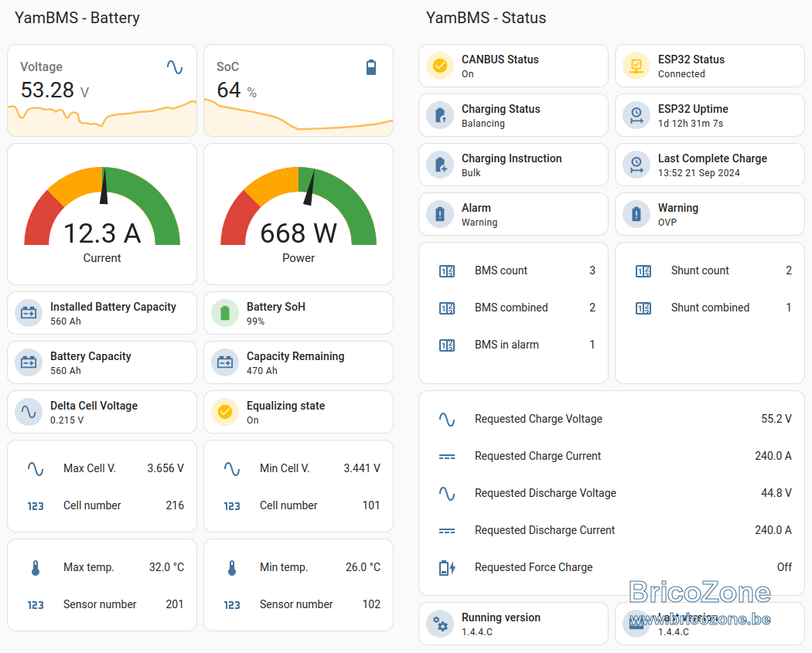Image resolution: width=812 pixels, height=653 pixels.
Task: Open the Running version 1.4.4.C tile
Action: click(513, 624)
